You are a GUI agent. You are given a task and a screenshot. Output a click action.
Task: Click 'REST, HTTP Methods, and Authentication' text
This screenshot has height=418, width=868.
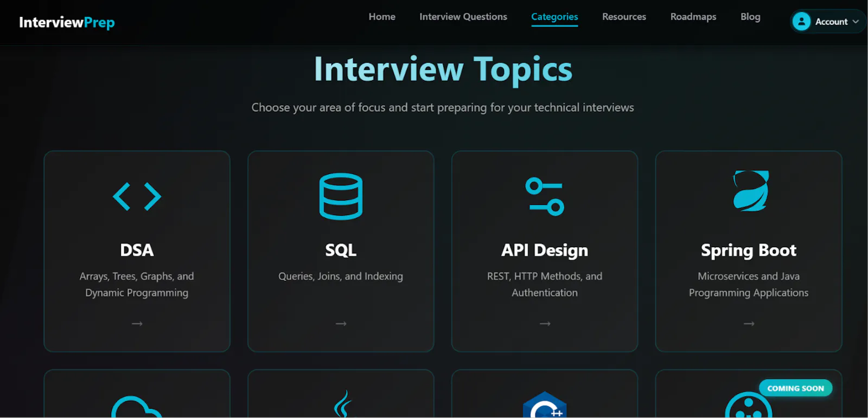click(545, 285)
